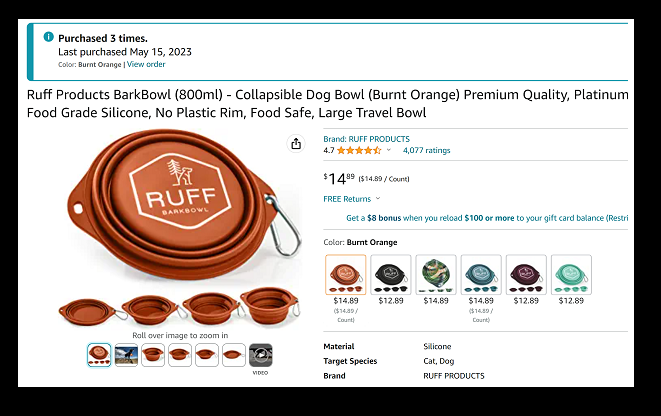Choose the teal blue color swatch
The width and height of the screenshot is (661, 416).
[x=481, y=274]
